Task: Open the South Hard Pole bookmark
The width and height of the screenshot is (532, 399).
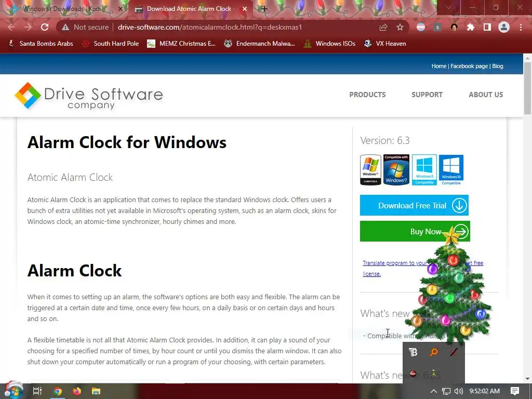Action: (x=111, y=44)
